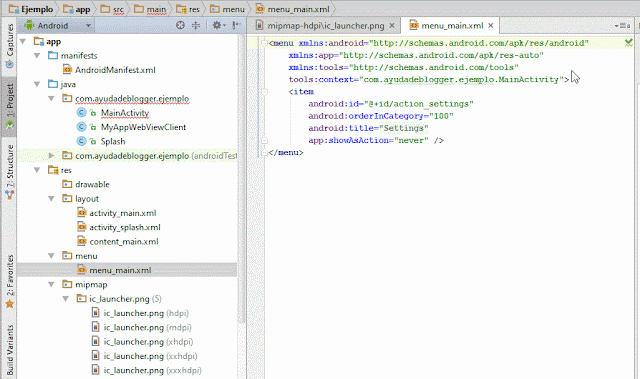
Task: Collapse the com.ayudadeblogger.ejemplo package
Action: [x=51, y=98]
